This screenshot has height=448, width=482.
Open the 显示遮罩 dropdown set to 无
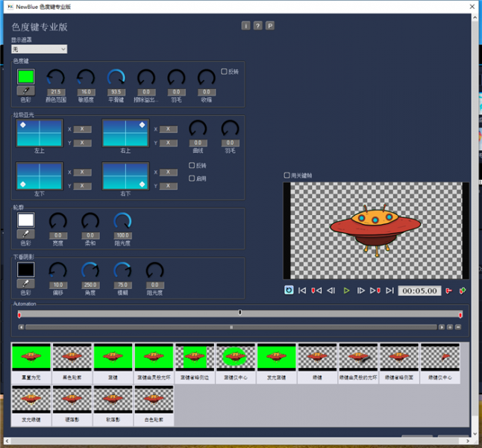click(x=39, y=49)
